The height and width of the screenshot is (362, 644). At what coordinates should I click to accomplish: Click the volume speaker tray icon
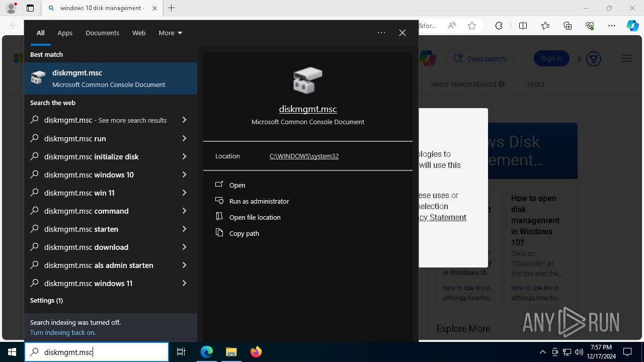[x=579, y=352]
